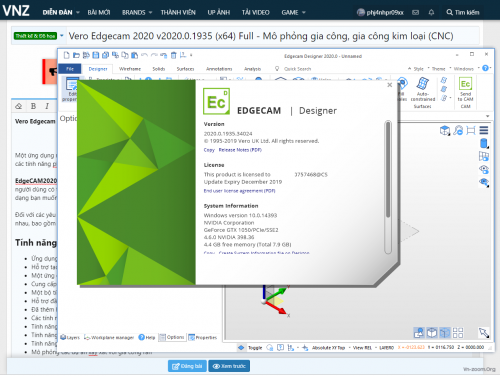The width and height of the screenshot is (500, 376).
Task: Switch to the Solids ribbon tab
Action: (159, 69)
